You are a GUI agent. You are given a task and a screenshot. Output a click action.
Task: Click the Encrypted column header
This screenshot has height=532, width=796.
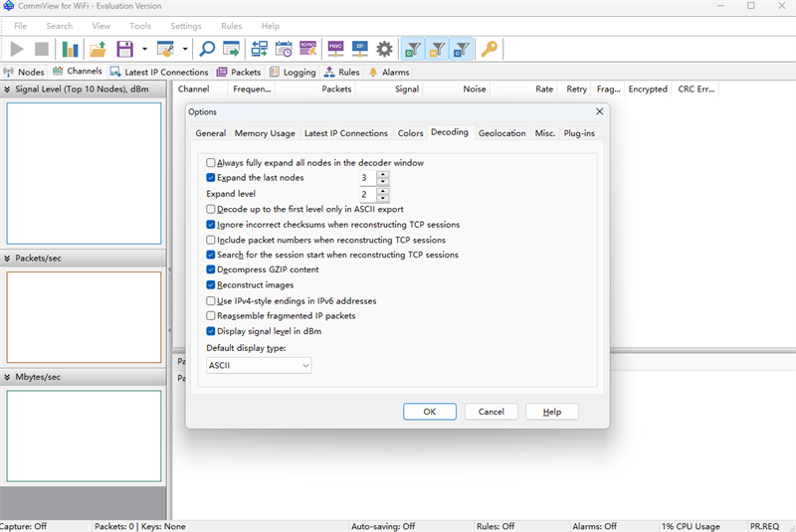[x=648, y=89]
